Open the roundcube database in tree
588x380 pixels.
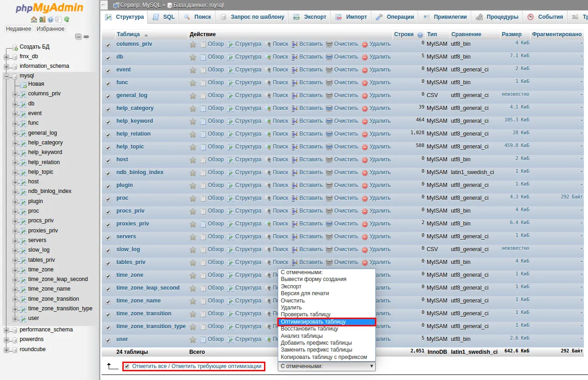pyautogui.click(x=33, y=349)
